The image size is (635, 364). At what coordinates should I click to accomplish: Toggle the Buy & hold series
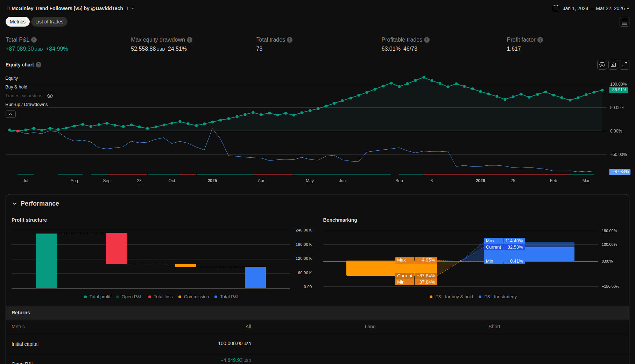coord(16,87)
